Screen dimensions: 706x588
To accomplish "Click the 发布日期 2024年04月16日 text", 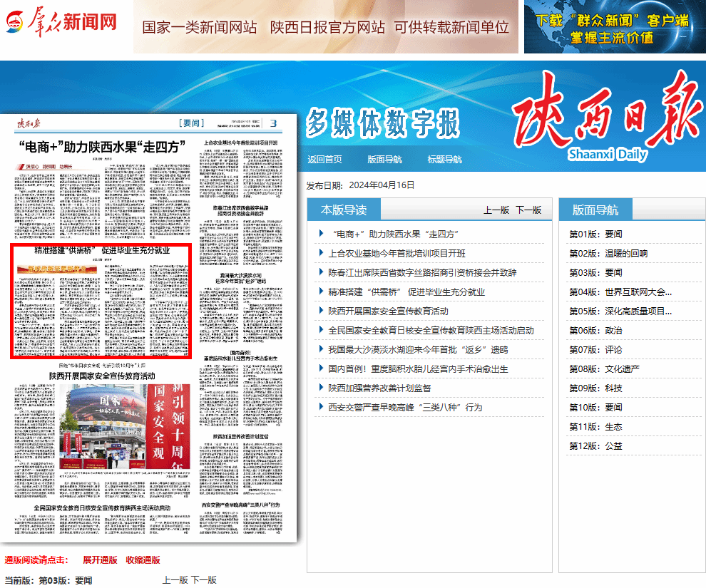I will tap(361, 185).
